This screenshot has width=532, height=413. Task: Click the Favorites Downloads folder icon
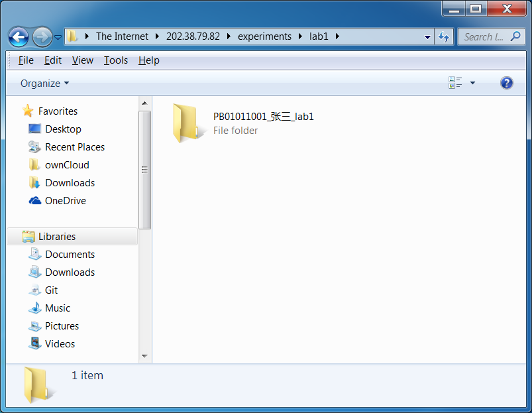34,183
